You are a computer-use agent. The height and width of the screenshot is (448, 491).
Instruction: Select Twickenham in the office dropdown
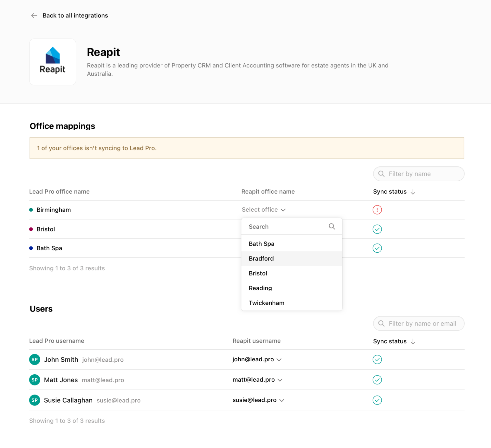coord(267,303)
